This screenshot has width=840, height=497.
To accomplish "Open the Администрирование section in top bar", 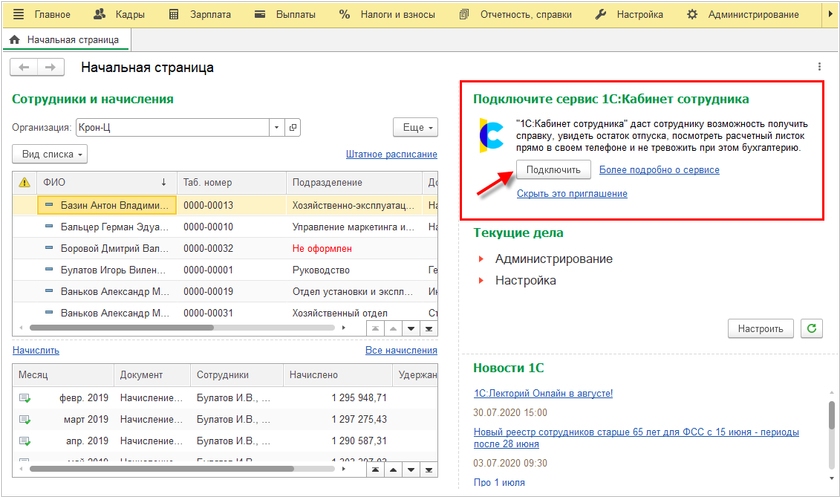I will [x=743, y=14].
